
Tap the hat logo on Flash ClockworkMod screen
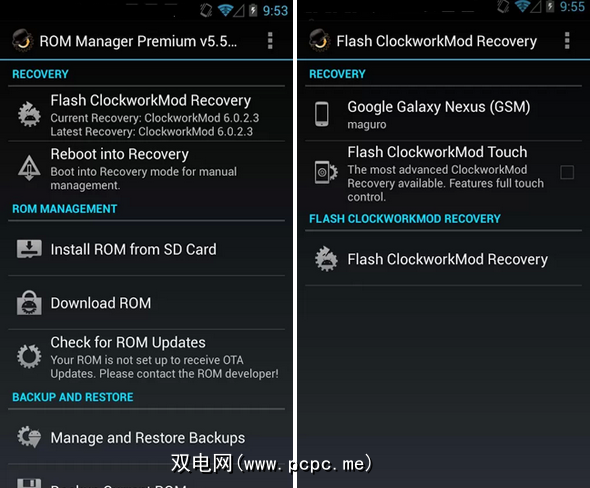[x=319, y=40]
